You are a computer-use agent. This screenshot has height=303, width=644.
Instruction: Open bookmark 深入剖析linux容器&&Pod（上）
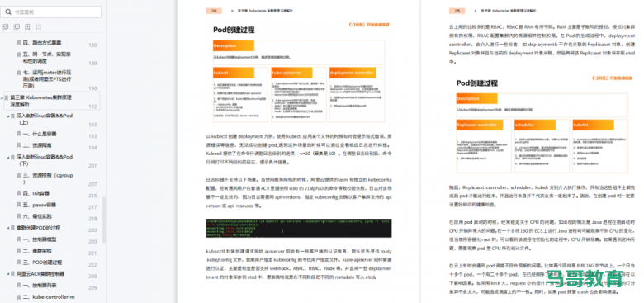[45, 119]
